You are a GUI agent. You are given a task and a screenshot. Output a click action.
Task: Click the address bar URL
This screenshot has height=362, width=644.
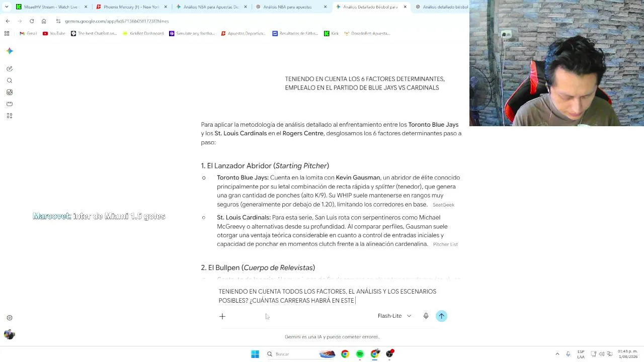coord(117,21)
